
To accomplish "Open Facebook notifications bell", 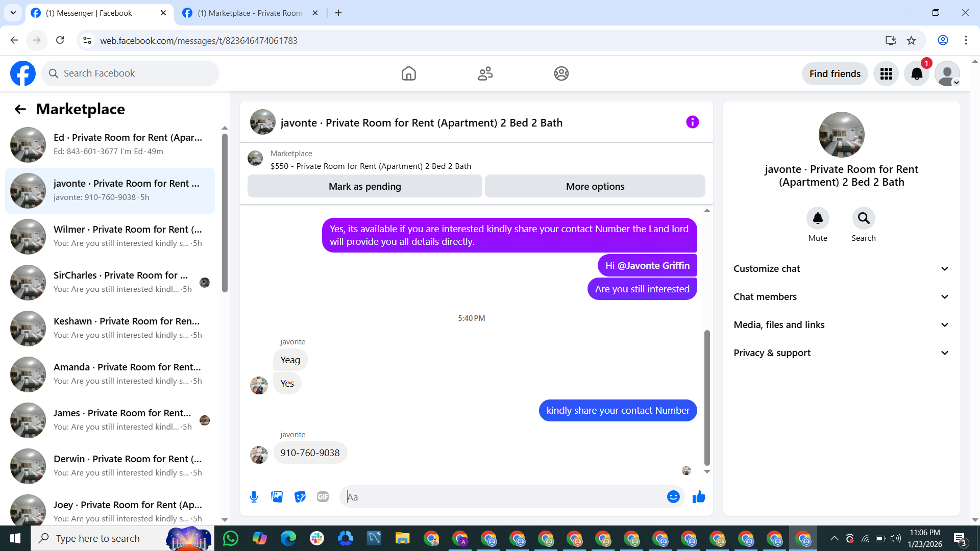I will 917,74.
